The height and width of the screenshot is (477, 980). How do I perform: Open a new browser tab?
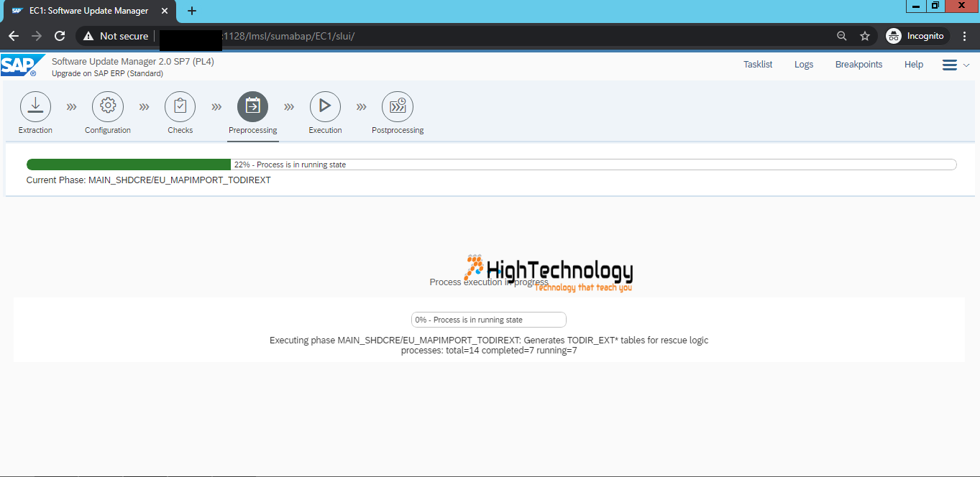192,11
